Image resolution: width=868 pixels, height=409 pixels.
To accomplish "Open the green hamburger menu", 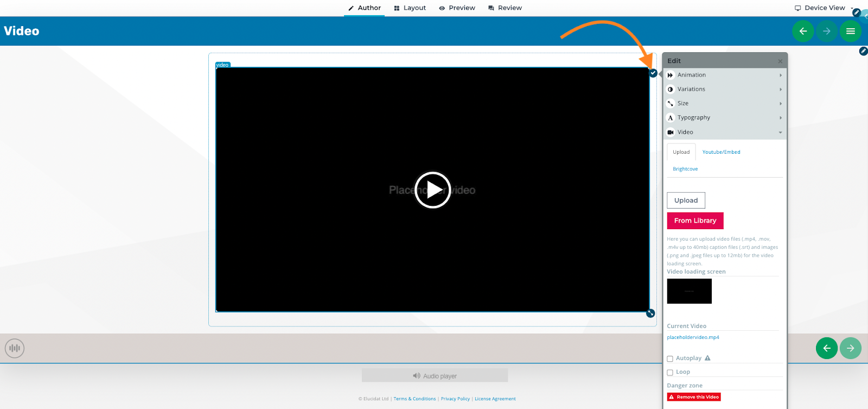I will 851,31.
